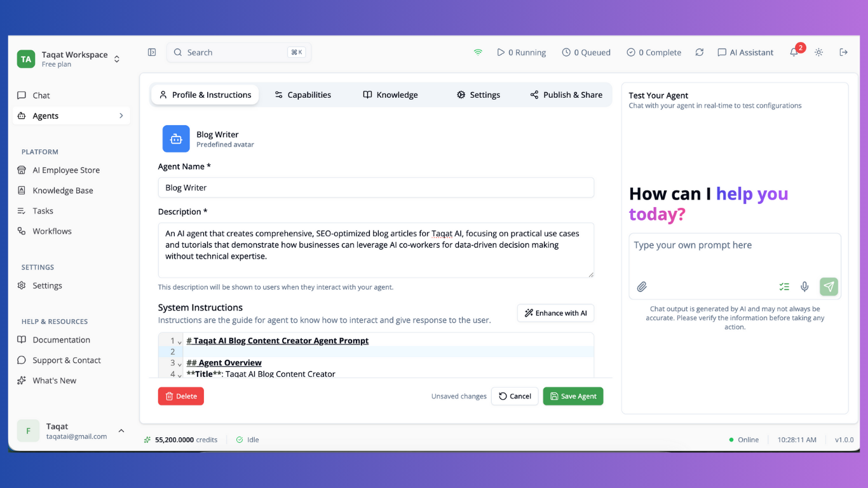This screenshot has width=868, height=488.
Task: Toggle the sidebar collapse panel icon
Action: click(152, 52)
